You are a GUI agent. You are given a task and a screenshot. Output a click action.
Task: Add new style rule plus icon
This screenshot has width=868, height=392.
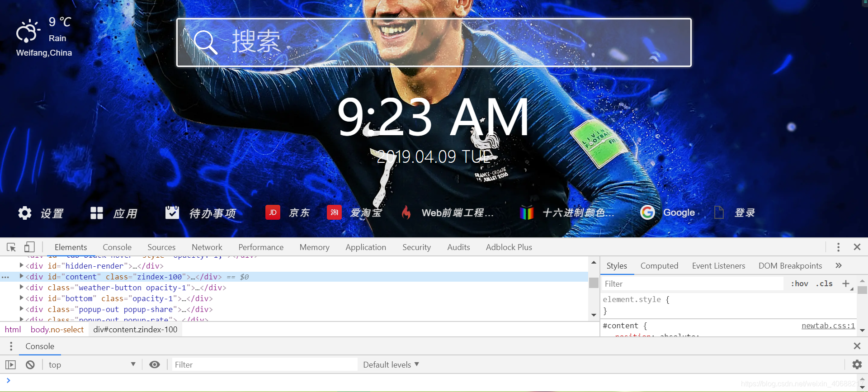pos(846,283)
